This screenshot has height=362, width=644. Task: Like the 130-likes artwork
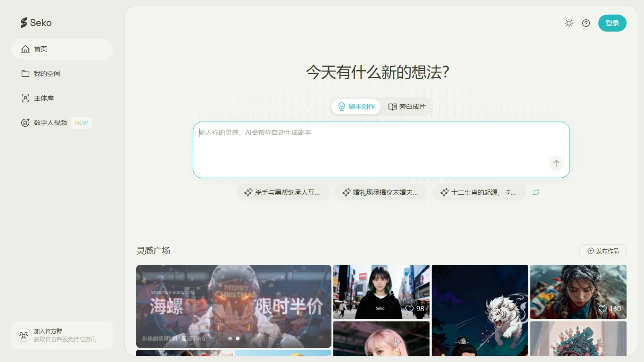(x=603, y=309)
